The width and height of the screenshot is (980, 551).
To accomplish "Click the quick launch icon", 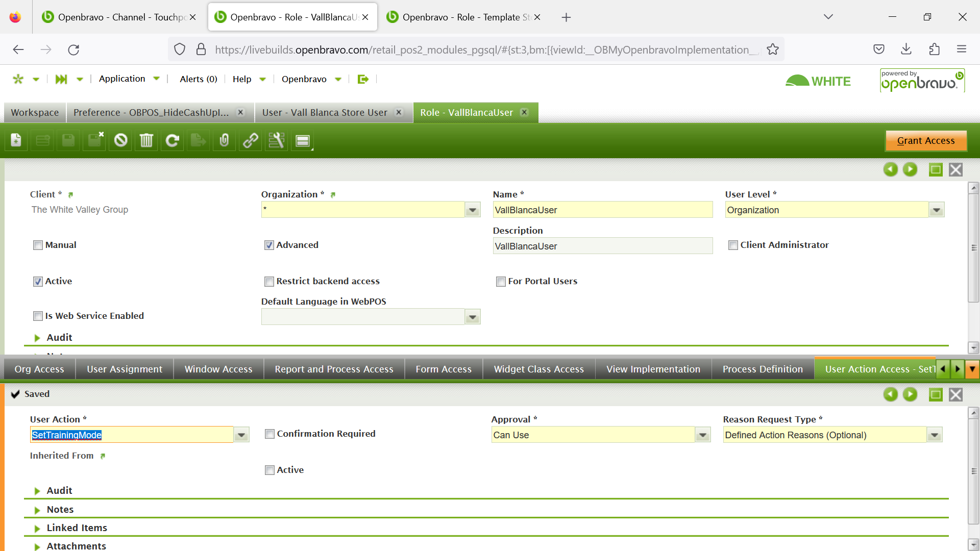I will click(61, 79).
